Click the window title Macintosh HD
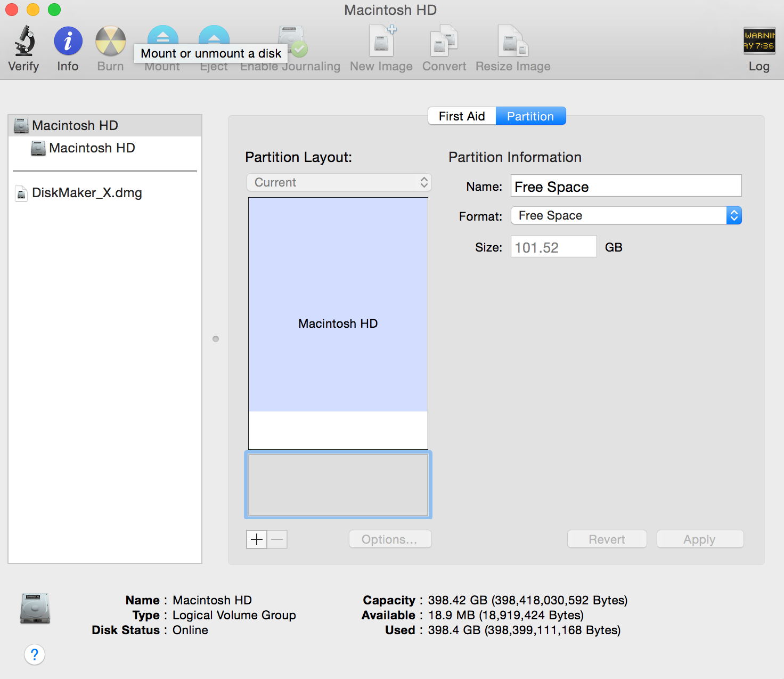This screenshot has height=679, width=784. (390, 10)
